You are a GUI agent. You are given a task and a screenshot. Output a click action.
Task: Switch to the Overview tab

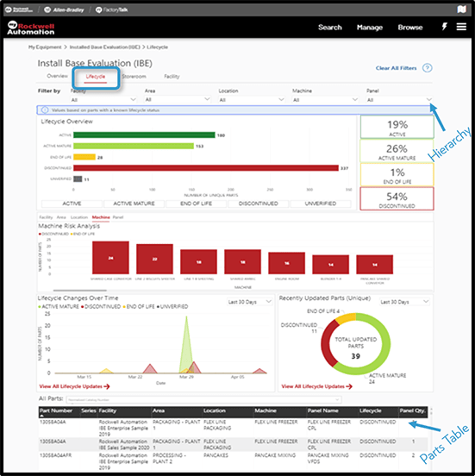click(57, 76)
